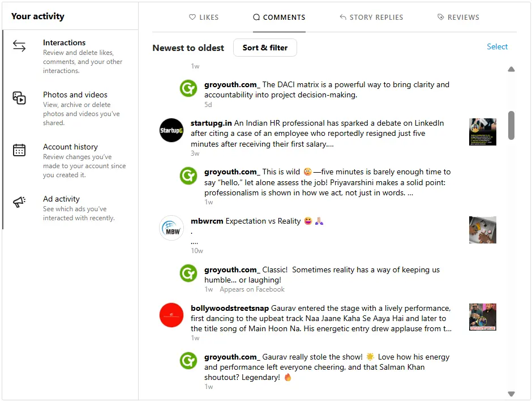Click the mbwrcm profile avatar
Image resolution: width=532 pixels, height=402 pixels.
pos(171,228)
